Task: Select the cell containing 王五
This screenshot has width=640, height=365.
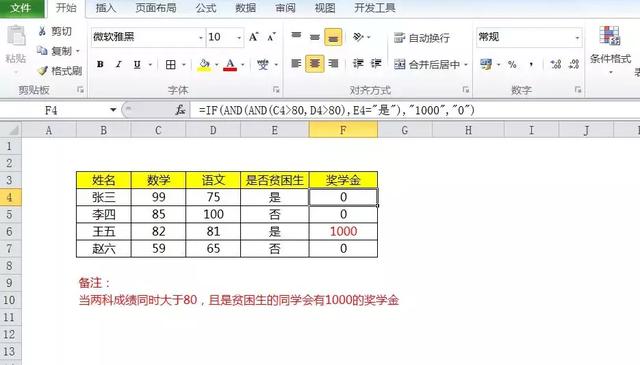Action: pos(104,231)
